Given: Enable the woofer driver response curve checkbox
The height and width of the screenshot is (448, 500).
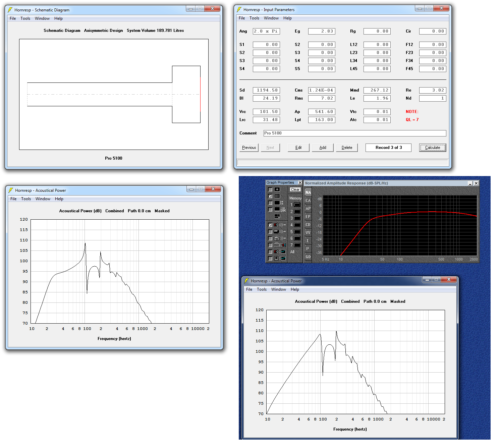Looking at the screenshot, I should 270,258.
